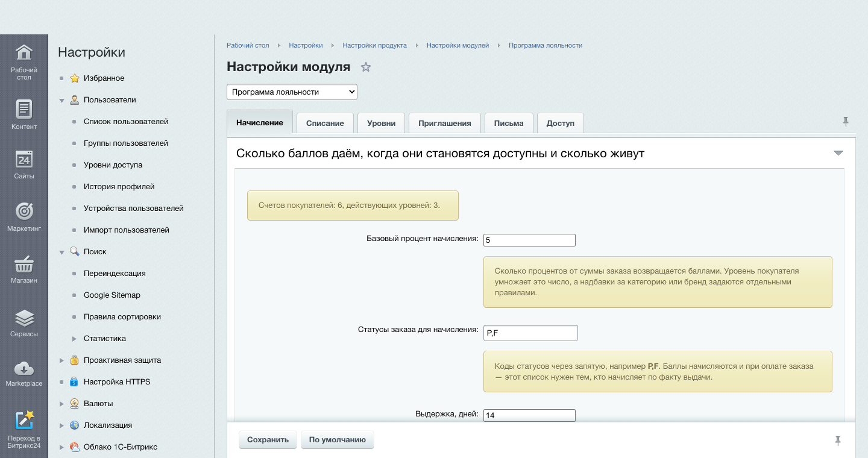
Task: Open the Письма tab
Action: tap(509, 123)
